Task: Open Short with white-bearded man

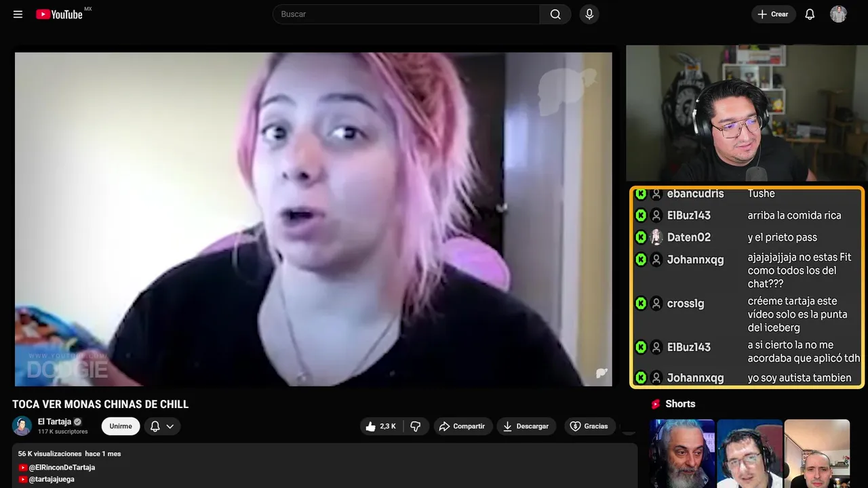Action: pyautogui.click(x=682, y=453)
